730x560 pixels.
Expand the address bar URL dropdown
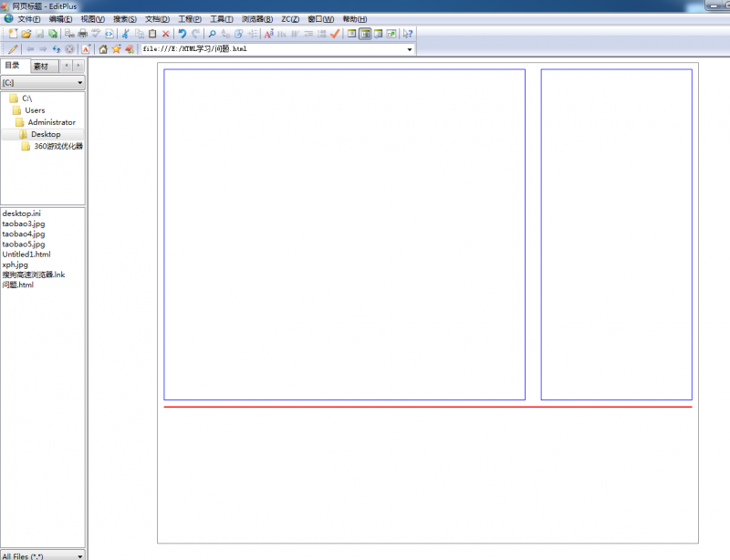coord(409,49)
